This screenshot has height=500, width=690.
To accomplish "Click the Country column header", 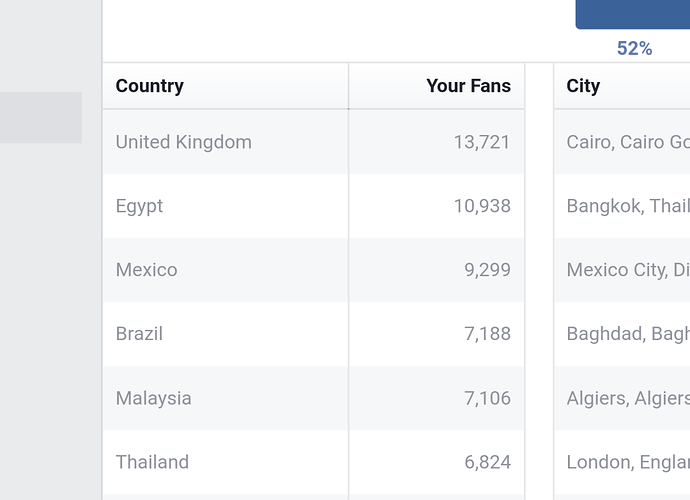I will 150,86.
